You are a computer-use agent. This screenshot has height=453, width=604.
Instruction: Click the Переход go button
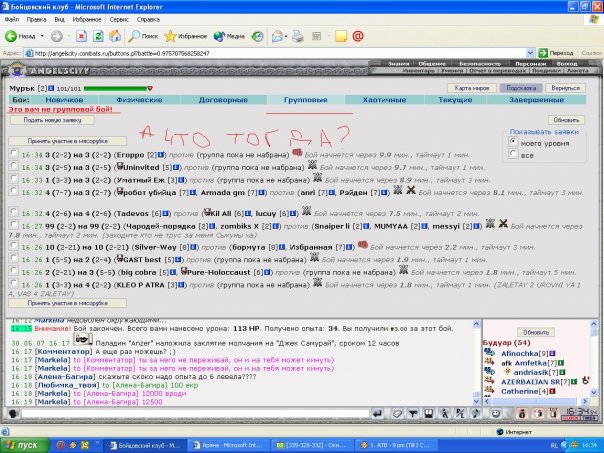[556, 53]
